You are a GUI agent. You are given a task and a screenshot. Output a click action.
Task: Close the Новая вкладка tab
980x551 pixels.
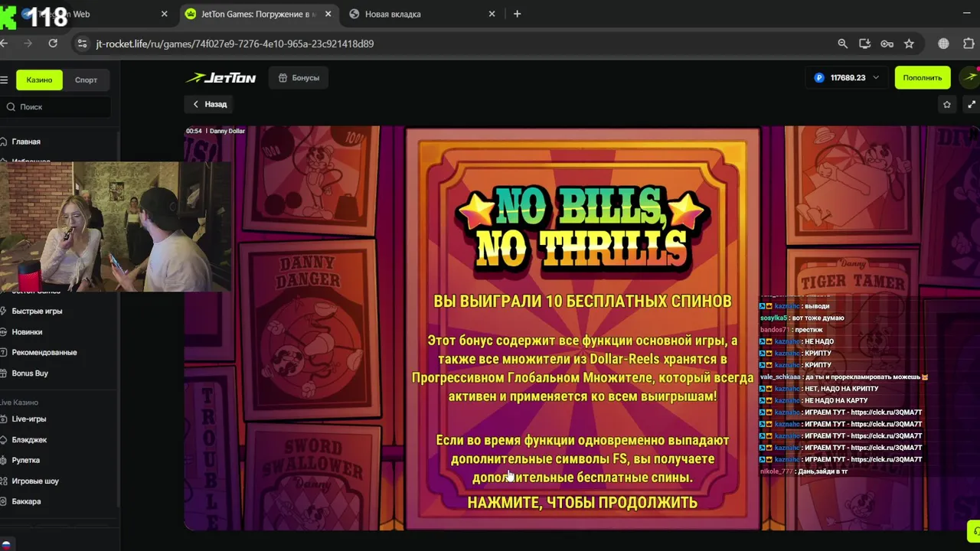492,14
